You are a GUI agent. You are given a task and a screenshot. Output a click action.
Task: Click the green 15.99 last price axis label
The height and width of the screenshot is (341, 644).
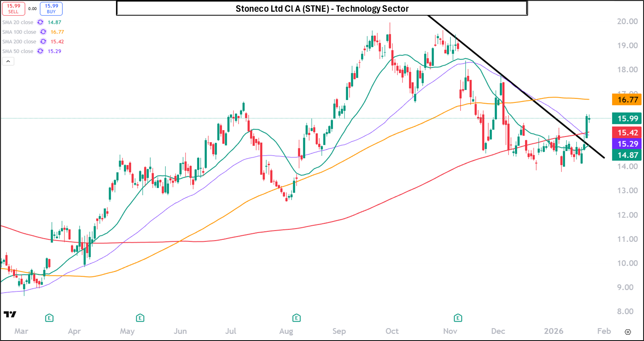click(x=627, y=118)
